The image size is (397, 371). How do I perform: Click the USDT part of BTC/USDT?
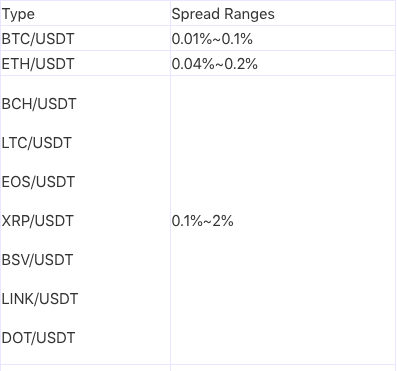point(54,39)
